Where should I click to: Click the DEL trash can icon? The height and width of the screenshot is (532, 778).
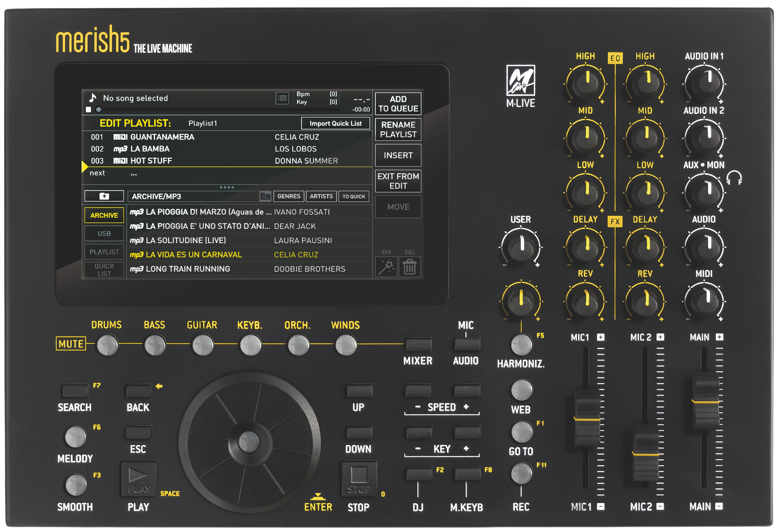click(410, 267)
